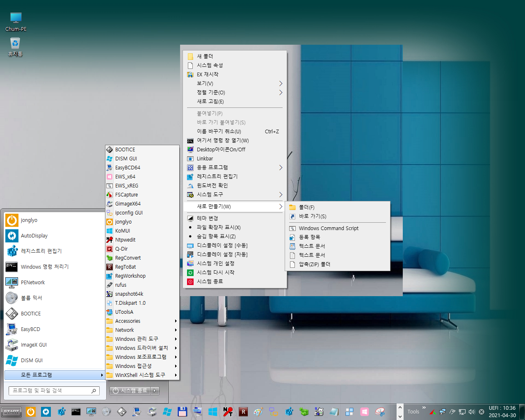Open EasyBCD64 in the programs list
Screen dimensions: 525x420
click(x=142, y=168)
